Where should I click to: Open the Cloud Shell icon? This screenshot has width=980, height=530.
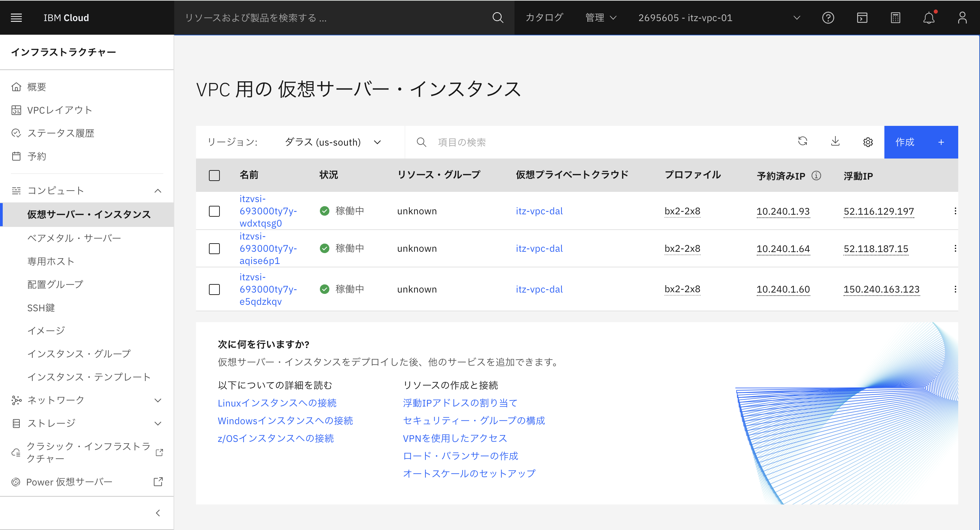[862, 17]
